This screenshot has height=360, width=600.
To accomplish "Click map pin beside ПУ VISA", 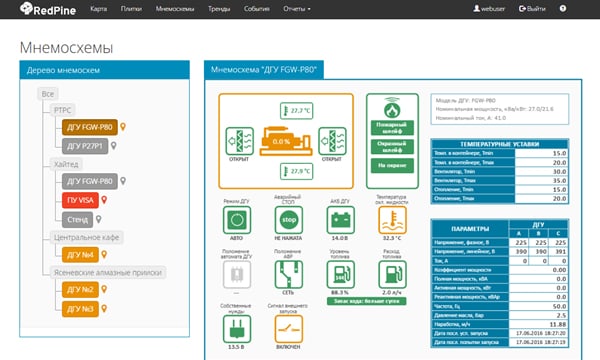I will 104,200.
